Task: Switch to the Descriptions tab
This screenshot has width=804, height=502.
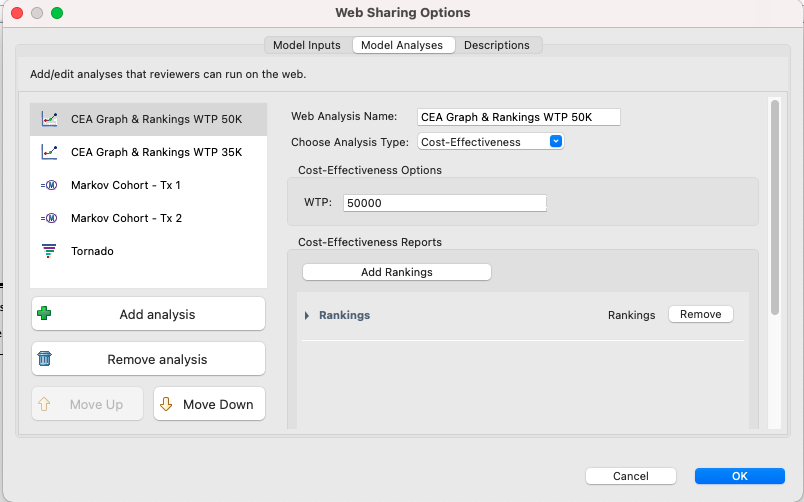Action: [496, 45]
